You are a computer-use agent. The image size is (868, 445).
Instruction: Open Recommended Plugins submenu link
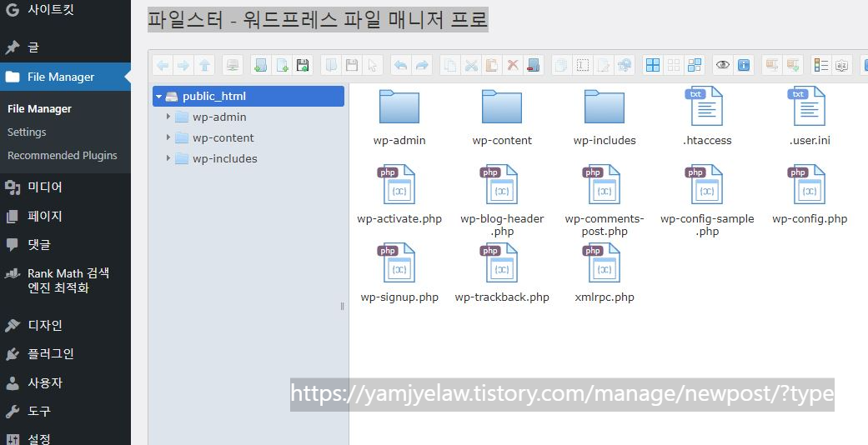point(62,156)
